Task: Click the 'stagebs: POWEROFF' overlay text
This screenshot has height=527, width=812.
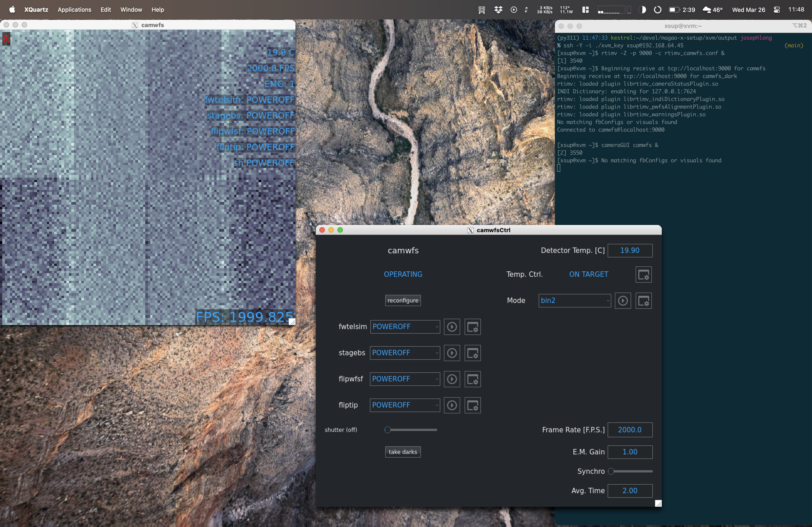Action: [x=251, y=116]
